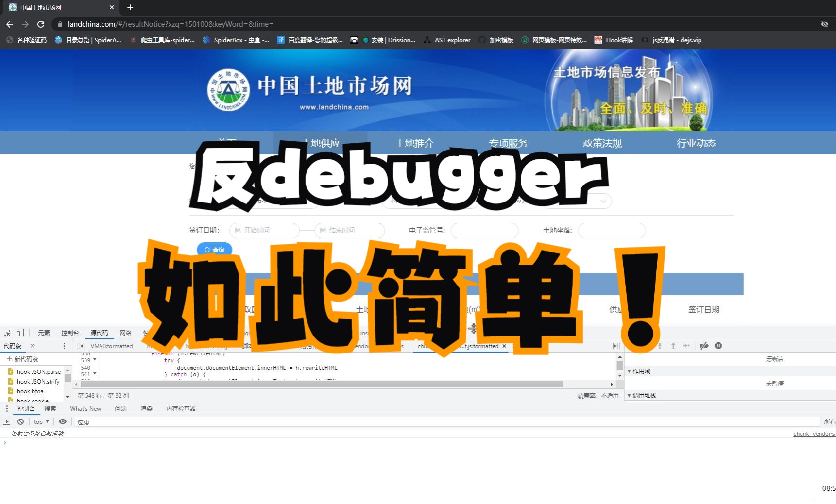
Task: Click the 中国土地市场网 logo emblem
Action: click(x=228, y=90)
